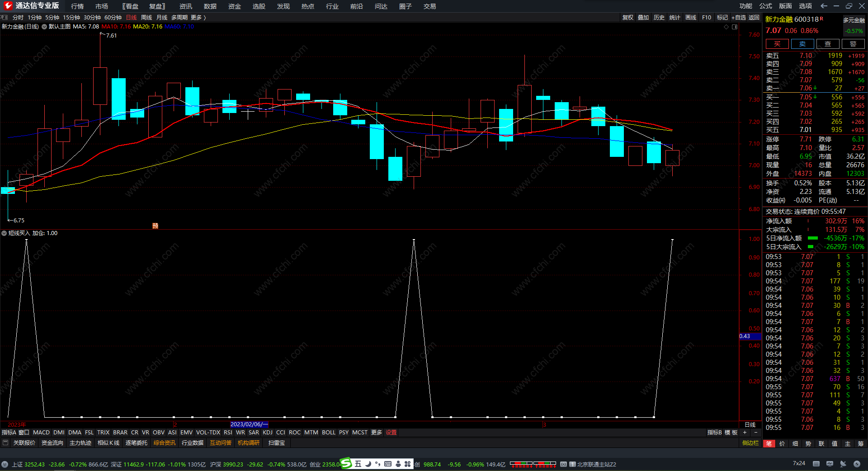
Task: Open the 多周期 multi-period menu
Action: [179, 18]
